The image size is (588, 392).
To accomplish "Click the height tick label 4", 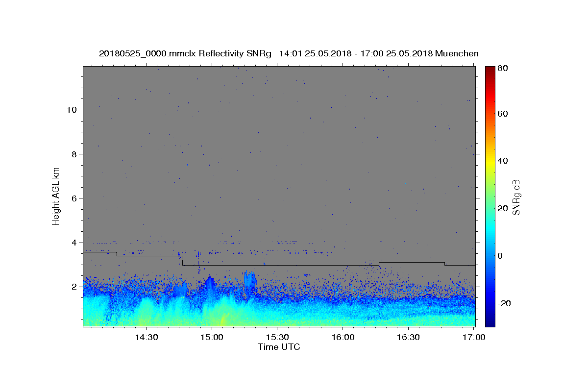I will (x=74, y=243).
